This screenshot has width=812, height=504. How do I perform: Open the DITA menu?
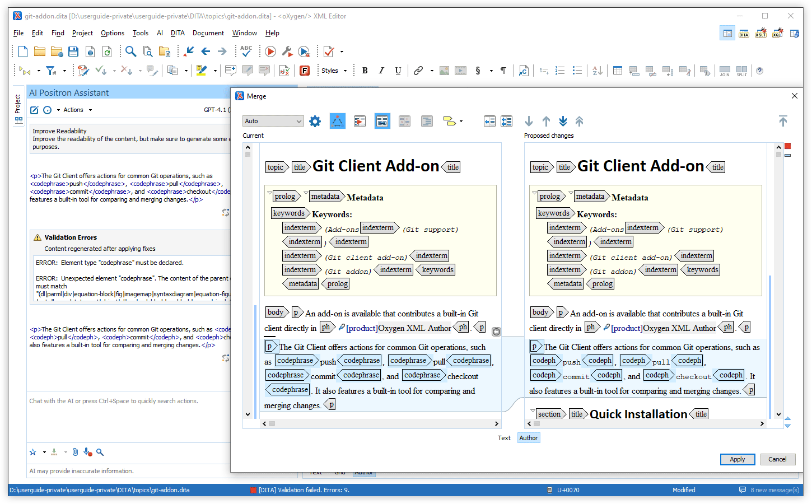178,33
